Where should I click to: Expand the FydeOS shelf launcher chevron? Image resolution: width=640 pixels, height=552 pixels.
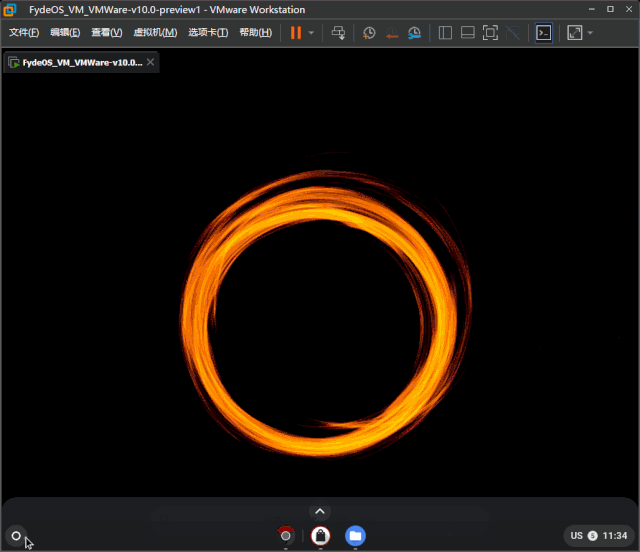[x=319, y=512]
